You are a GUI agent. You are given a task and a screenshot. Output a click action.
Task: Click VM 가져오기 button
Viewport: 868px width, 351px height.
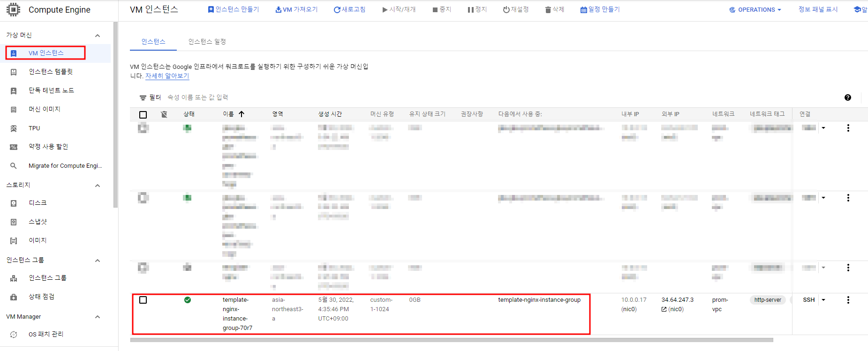296,9
